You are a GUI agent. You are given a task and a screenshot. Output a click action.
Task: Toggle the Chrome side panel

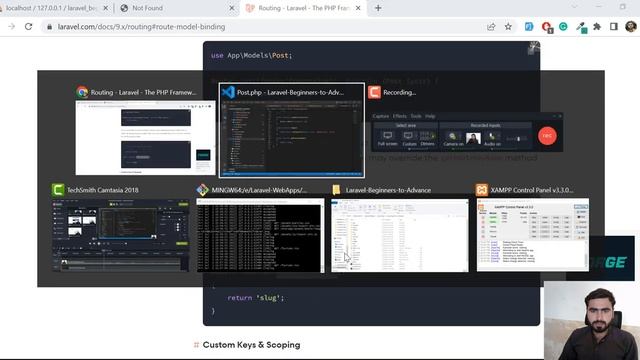pos(613,27)
